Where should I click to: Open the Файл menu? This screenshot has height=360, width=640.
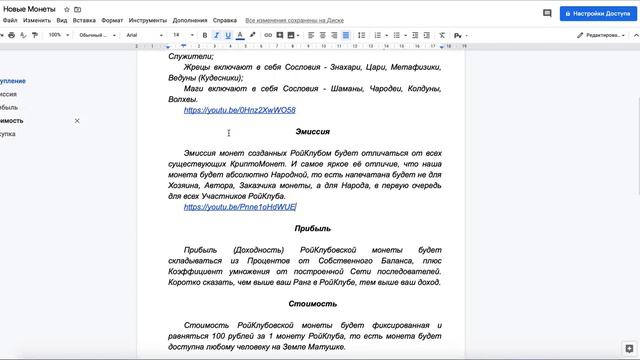10,20
